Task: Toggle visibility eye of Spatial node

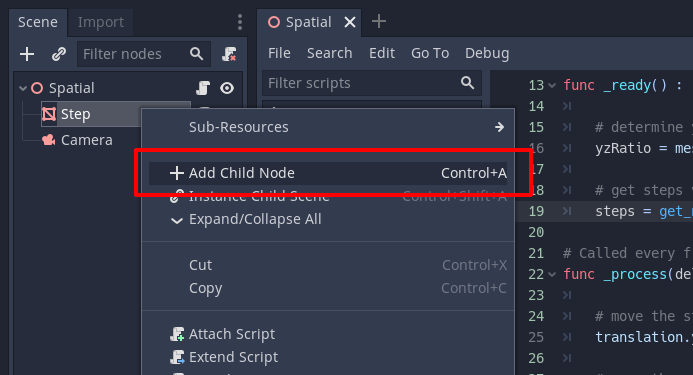Action: (227, 88)
